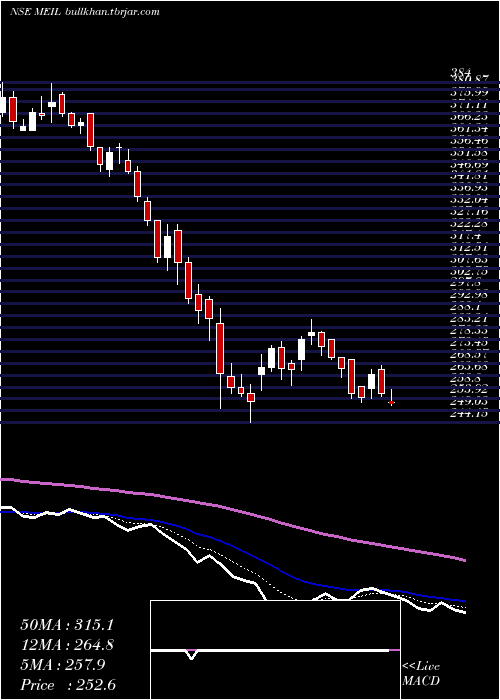The width and height of the screenshot is (500, 700).
Task: Click the MACD indicator panel
Action: 275,650
